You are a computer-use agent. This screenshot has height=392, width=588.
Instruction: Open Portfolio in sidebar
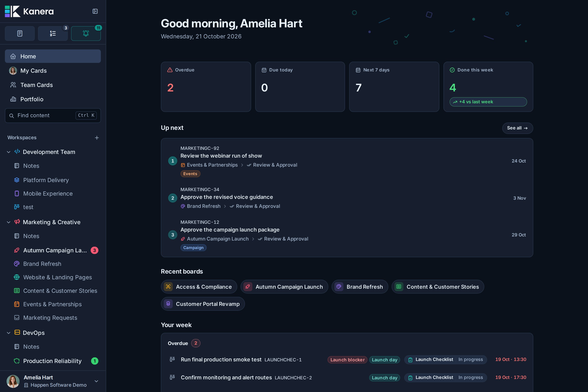click(53, 99)
